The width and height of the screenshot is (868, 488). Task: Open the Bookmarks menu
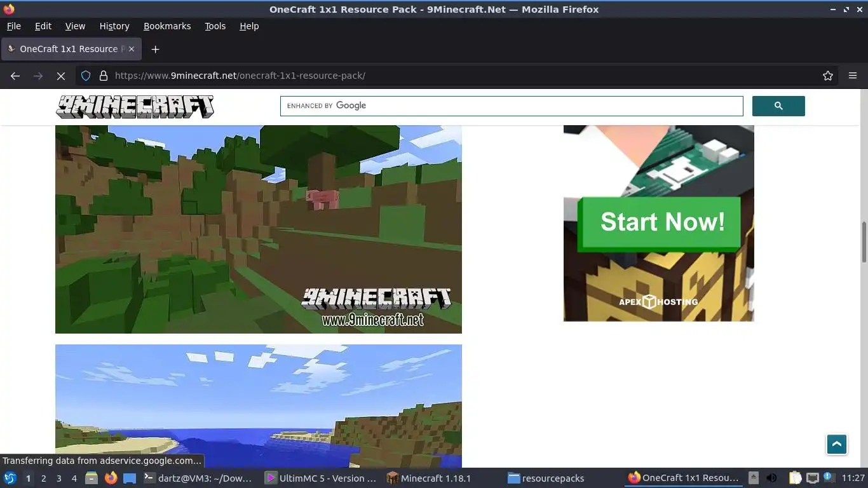pyautogui.click(x=167, y=26)
